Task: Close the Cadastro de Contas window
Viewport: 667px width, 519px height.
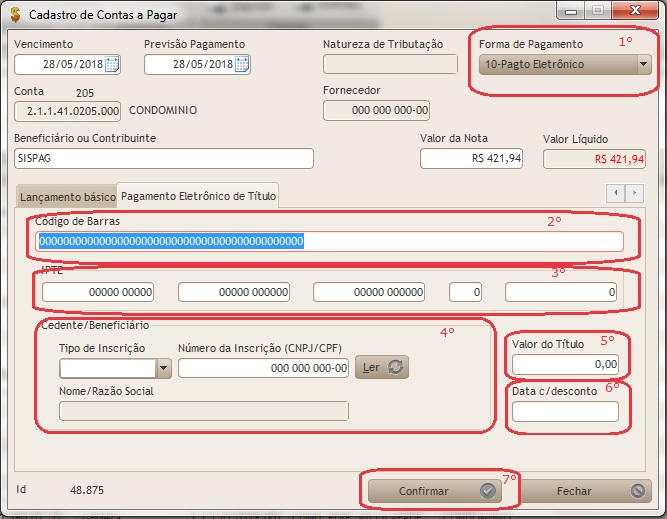Action: [633, 11]
